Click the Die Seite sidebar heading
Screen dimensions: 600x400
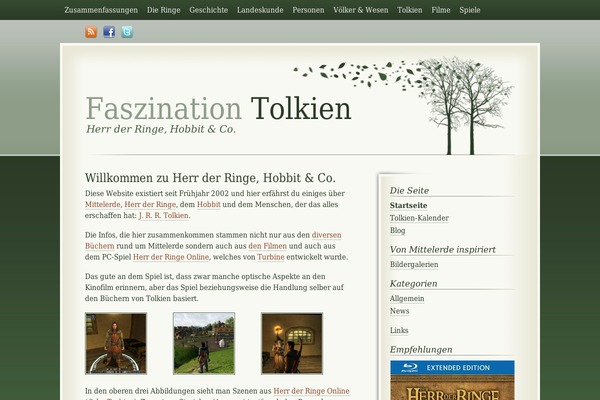point(409,191)
